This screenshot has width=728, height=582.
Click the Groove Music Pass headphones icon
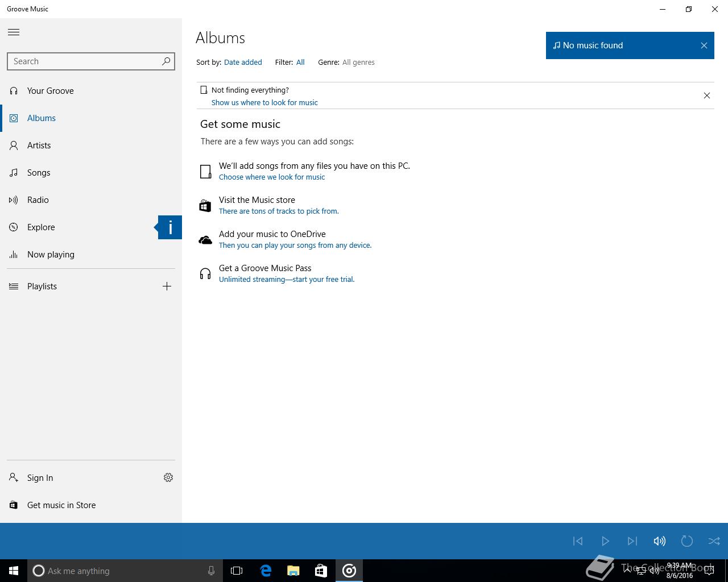pyautogui.click(x=205, y=275)
